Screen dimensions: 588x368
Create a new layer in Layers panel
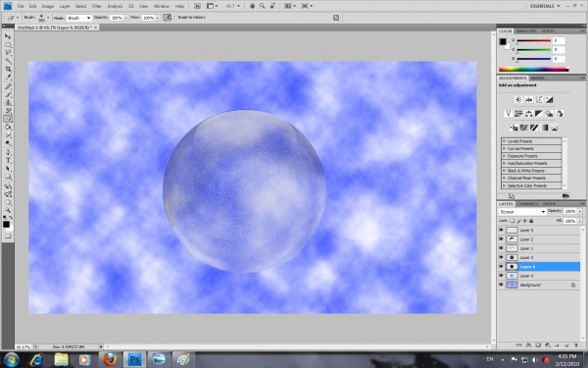tap(566, 344)
